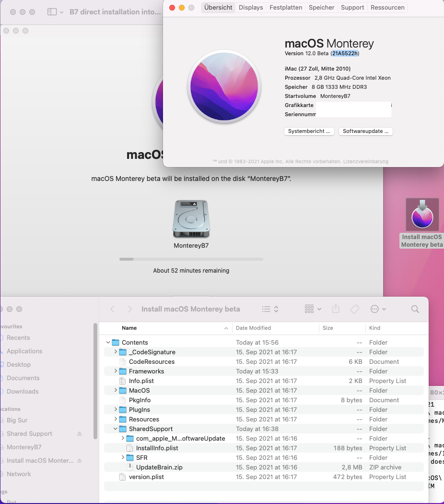Open the chevron next to the sidebar icon
This screenshot has height=504, width=444.
click(x=62, y=12)
